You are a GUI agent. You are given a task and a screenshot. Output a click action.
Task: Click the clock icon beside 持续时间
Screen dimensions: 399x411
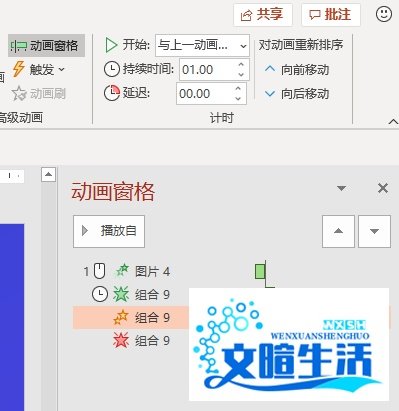pos(112,69)
